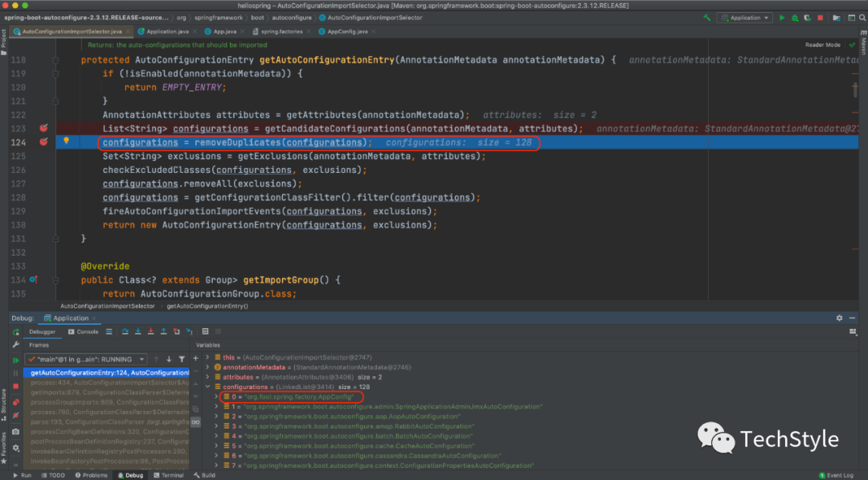Switch to the AppConfig.java editor tab

(347, 31)
